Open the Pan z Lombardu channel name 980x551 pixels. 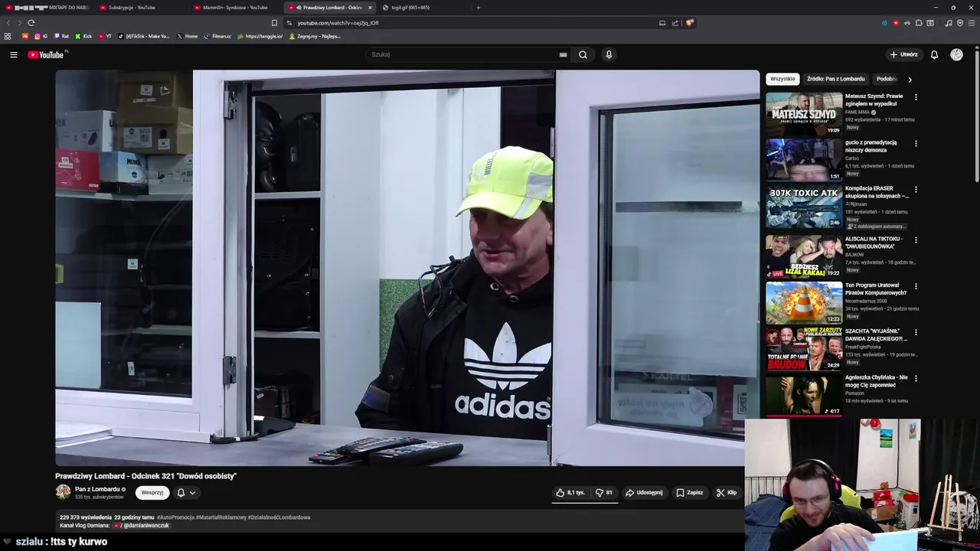pyautogui.click(x=97, y=489)
